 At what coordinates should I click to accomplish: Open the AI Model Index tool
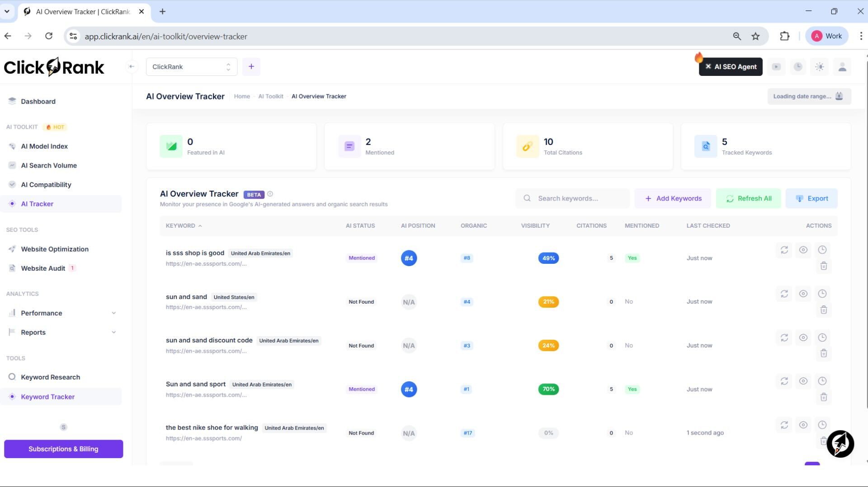44,146
